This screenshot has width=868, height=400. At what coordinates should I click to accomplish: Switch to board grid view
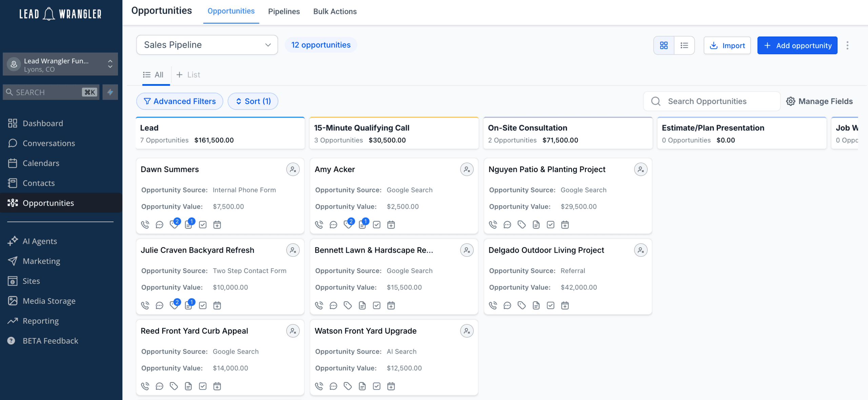(x=664, y=45)
